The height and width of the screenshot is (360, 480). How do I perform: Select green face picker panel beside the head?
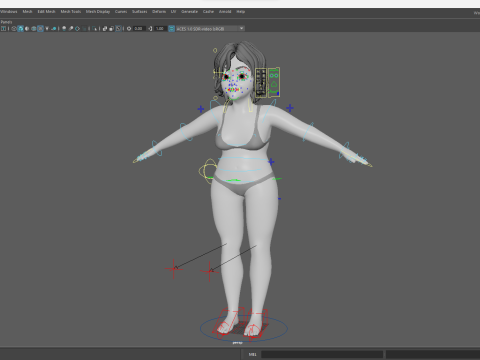(274, 82)
